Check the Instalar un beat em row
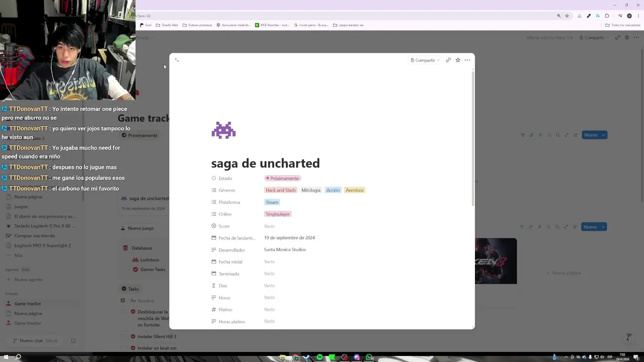Viewport: 644px width, 362px height. click(x=123, y=348)
